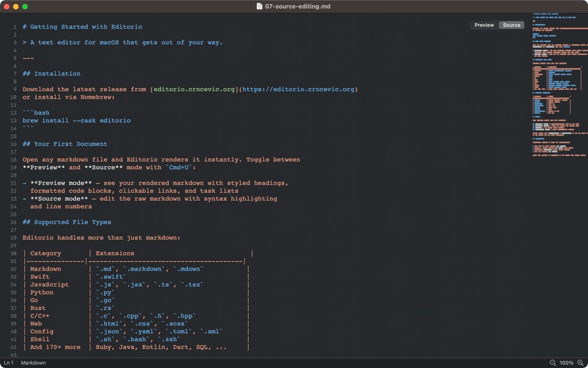This screenshot has width=588, height=368.
Task: Click the '## Supported File Types' heading
Action: pyautogui.click(x=67, y=222)
